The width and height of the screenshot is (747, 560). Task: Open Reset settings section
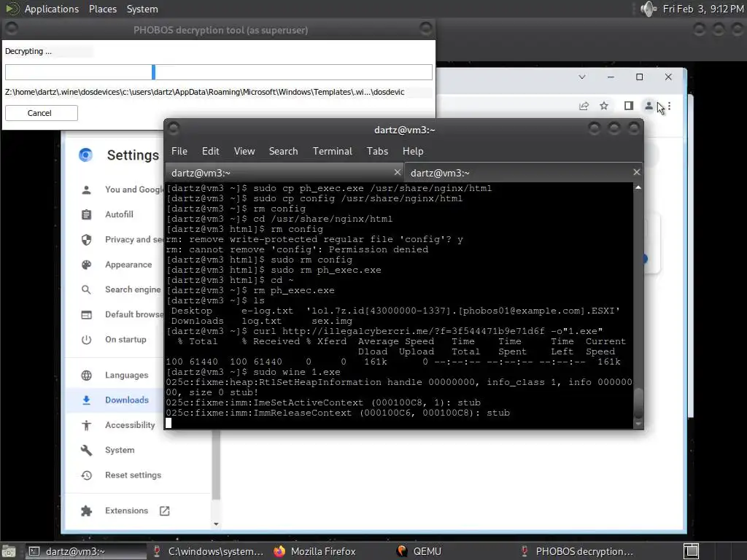(133, 475)
